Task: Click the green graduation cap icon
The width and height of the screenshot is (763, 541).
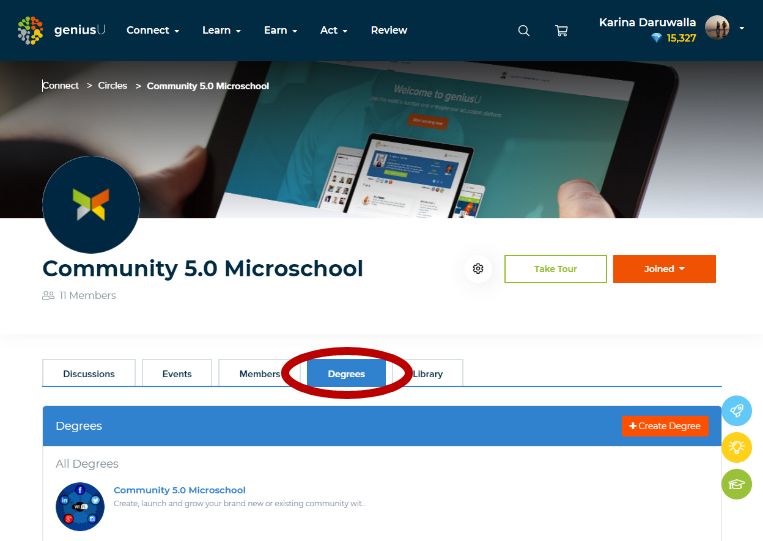Action: [736, 484]
